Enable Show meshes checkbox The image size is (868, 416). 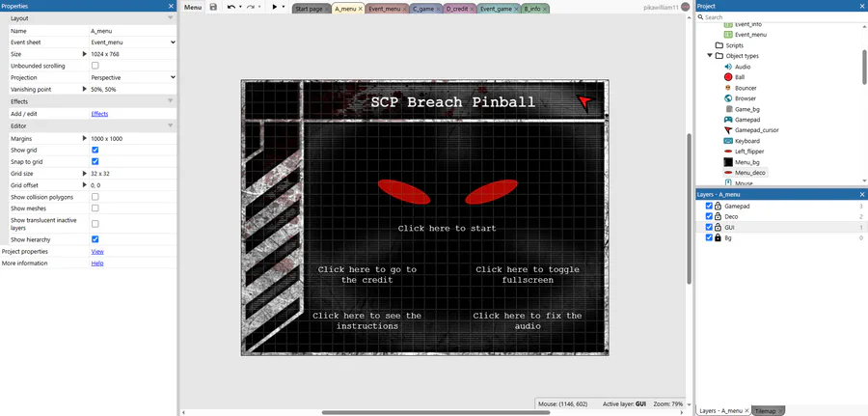click(x=95, y=208)
